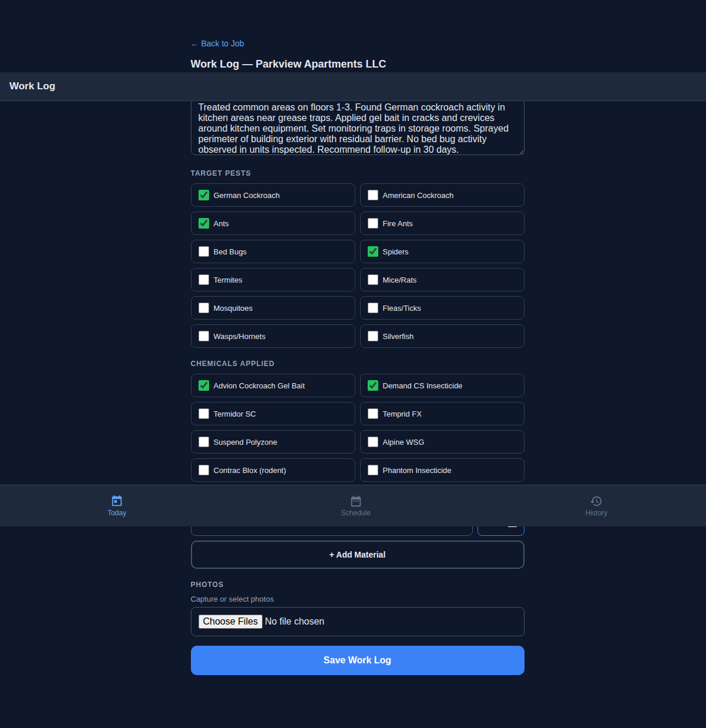Click the Add Material button
The width and height of the screenshot is (706, 728).
click(357, 555)
